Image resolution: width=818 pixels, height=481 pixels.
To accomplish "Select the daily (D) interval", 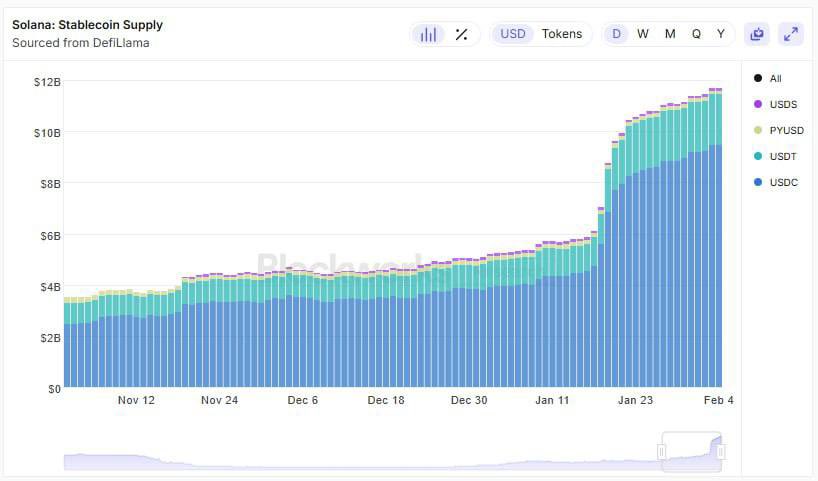I will 617,34.
